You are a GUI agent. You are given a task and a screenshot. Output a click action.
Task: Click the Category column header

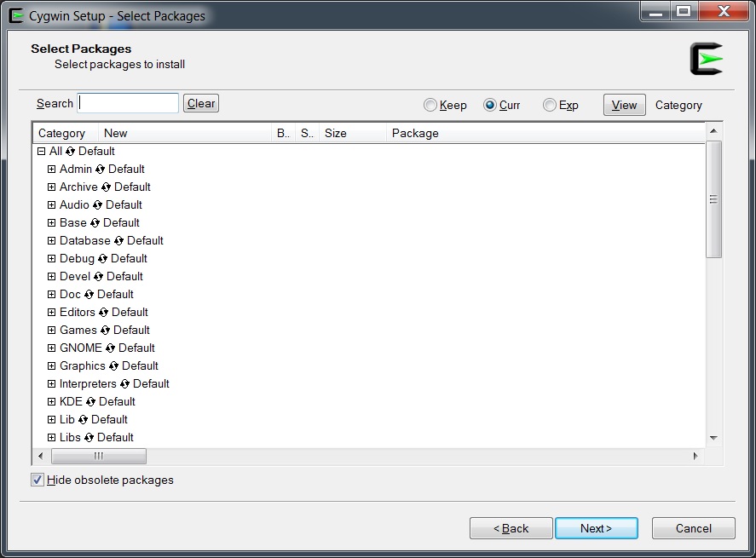66,133
